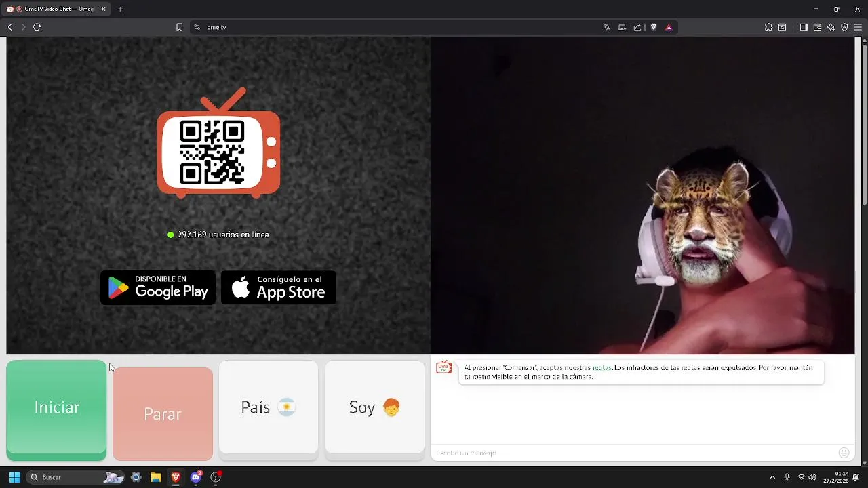The width and height of the screenshot is (868, 488).
Task: Go forward in browser history
Action: (23, 27)
